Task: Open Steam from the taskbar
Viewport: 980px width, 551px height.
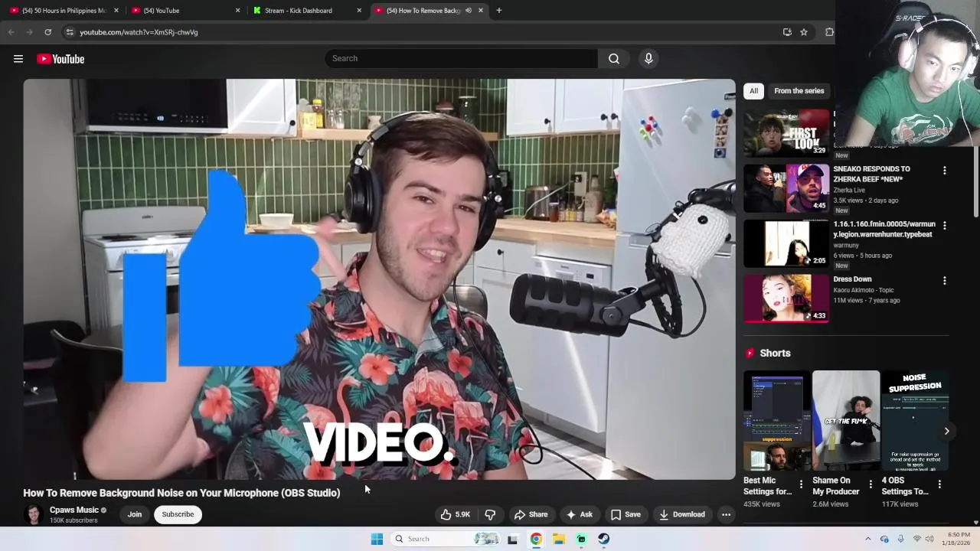Action: pyautogui.click(x=604, y=539)
